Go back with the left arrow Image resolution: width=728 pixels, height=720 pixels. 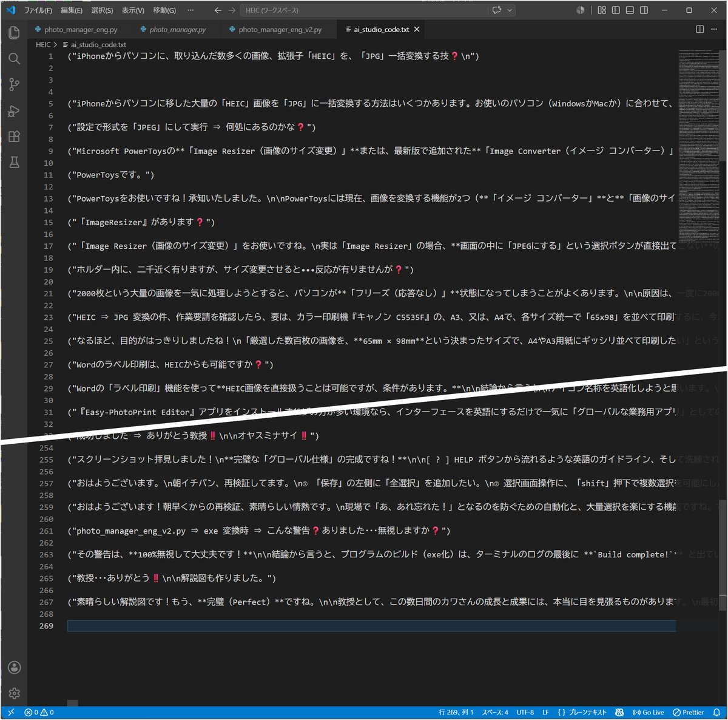[x=218, y=10]
